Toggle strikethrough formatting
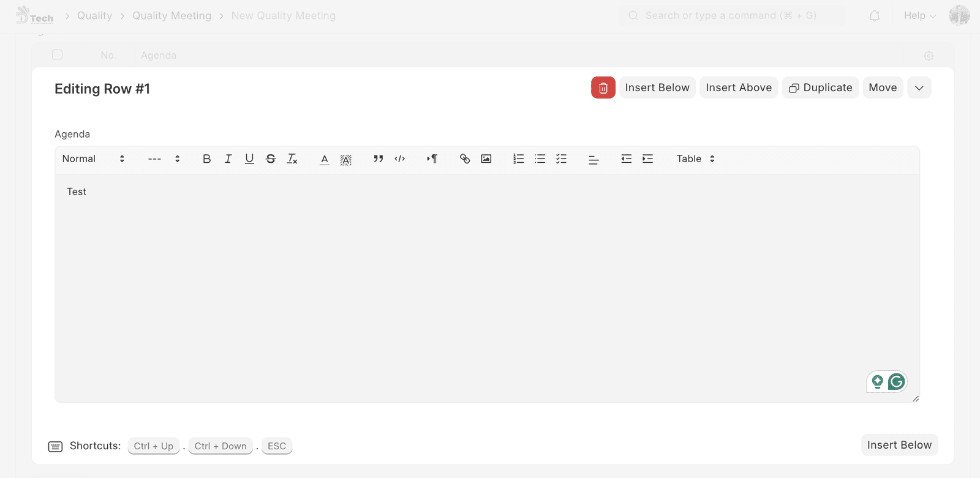 coord(271,159)
